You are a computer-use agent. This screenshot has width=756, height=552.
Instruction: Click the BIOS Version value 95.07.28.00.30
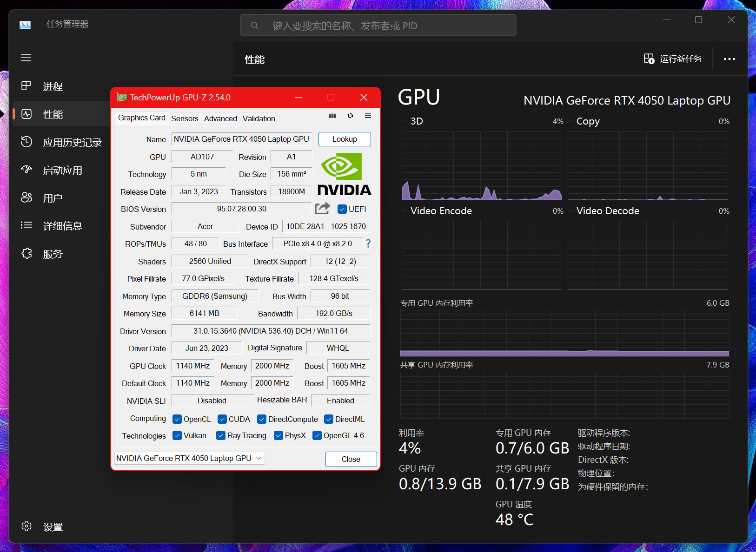pos(242,209)
